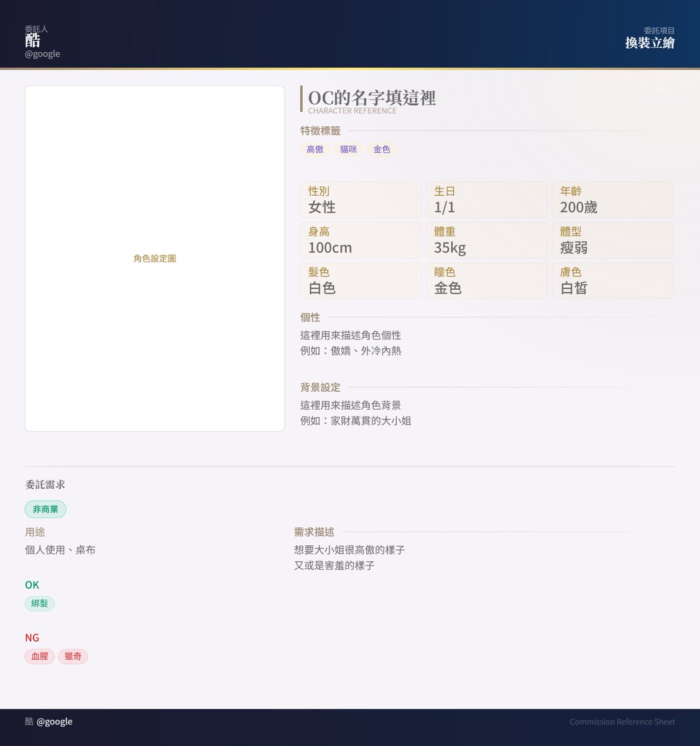This screenshot has height=746, width=700.
Task: Click the 特徵標籤 section heading
Action: pos(320,131)
